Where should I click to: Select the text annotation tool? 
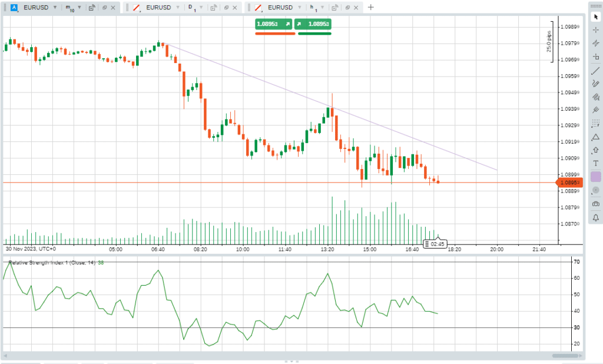coord(596,164)
